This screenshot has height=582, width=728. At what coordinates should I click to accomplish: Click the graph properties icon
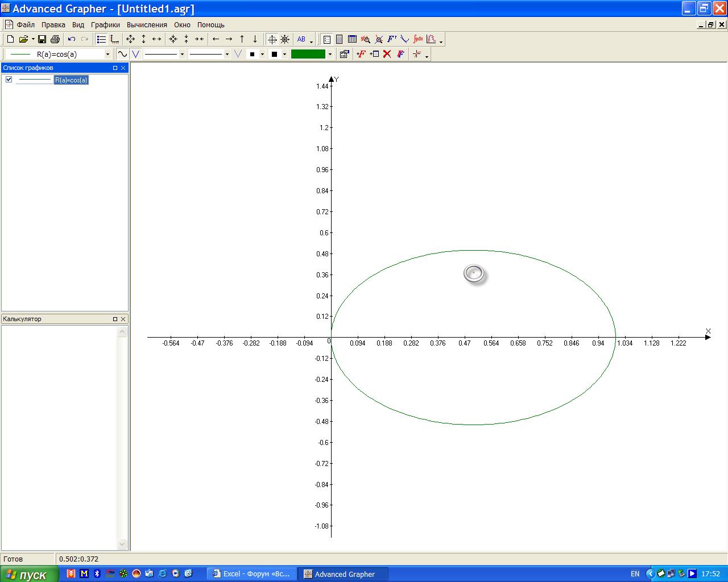[344, 54]
